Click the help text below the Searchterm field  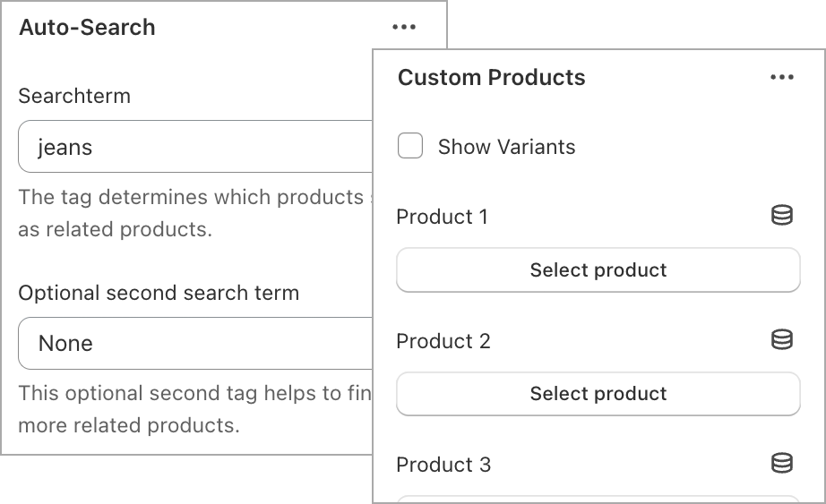tap(195, 213)
